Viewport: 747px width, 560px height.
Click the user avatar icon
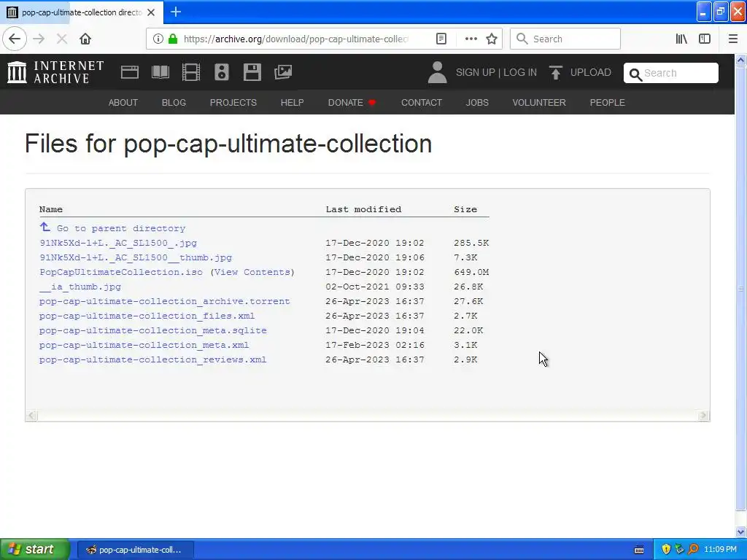(437, 72)
